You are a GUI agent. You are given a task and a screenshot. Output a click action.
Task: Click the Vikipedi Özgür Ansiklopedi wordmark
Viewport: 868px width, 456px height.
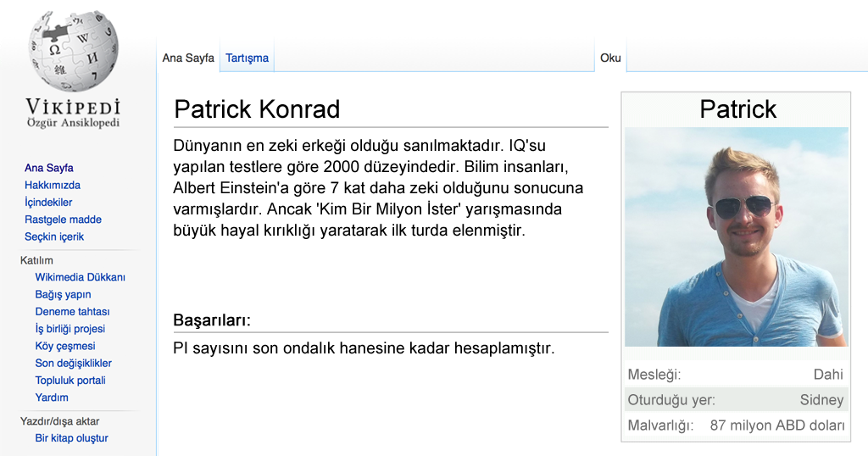[73, 113]
